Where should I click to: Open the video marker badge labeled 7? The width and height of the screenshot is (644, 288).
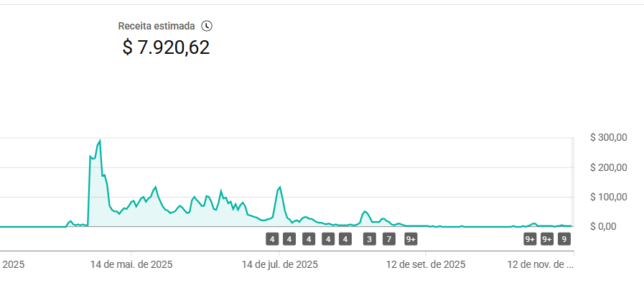pos(389,239)
